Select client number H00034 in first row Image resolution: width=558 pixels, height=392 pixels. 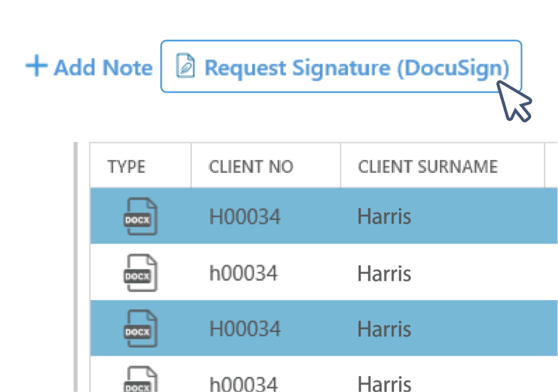(x=245, y=216)
